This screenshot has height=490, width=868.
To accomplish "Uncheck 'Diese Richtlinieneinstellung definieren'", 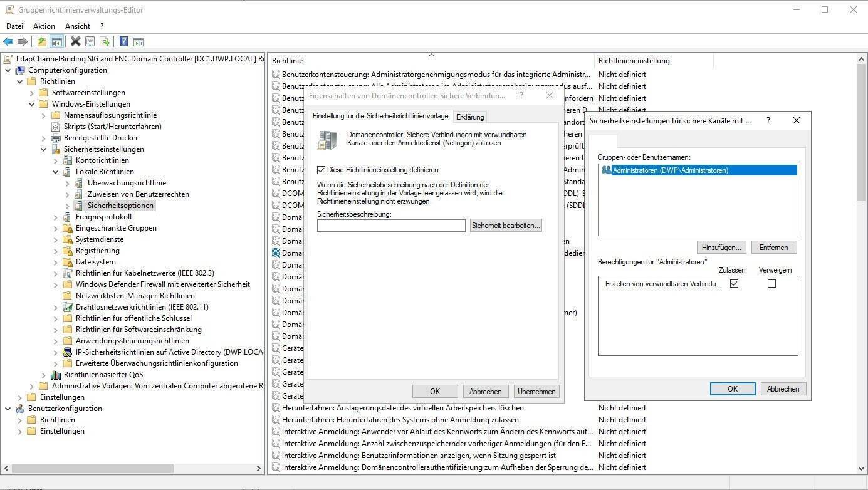I will click(322, 170).
